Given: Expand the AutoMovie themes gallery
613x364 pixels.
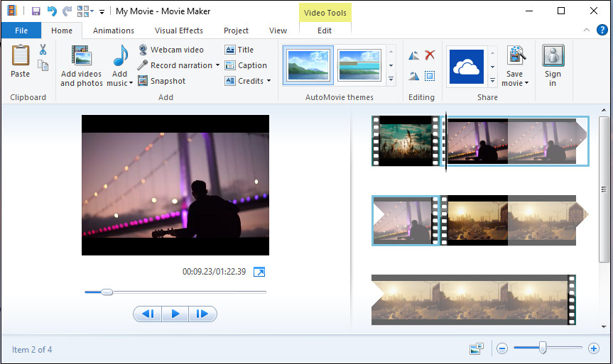Looking at the screenshot, I should (391, 79).
